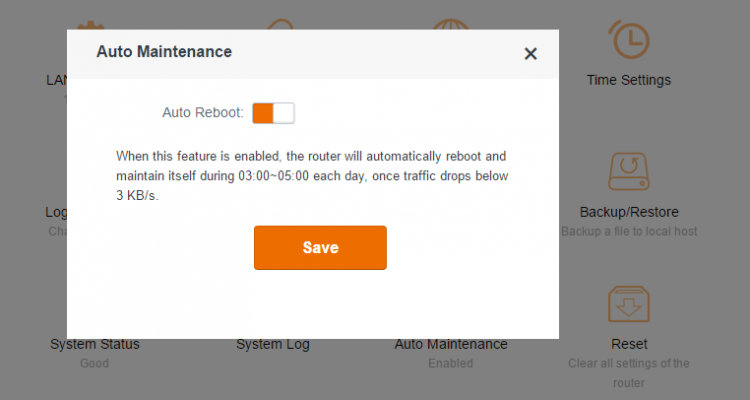The image size is (750, 400).
Task: Click the gear icon above LAN
Action: pyautogui.click(x=90, y=22)
